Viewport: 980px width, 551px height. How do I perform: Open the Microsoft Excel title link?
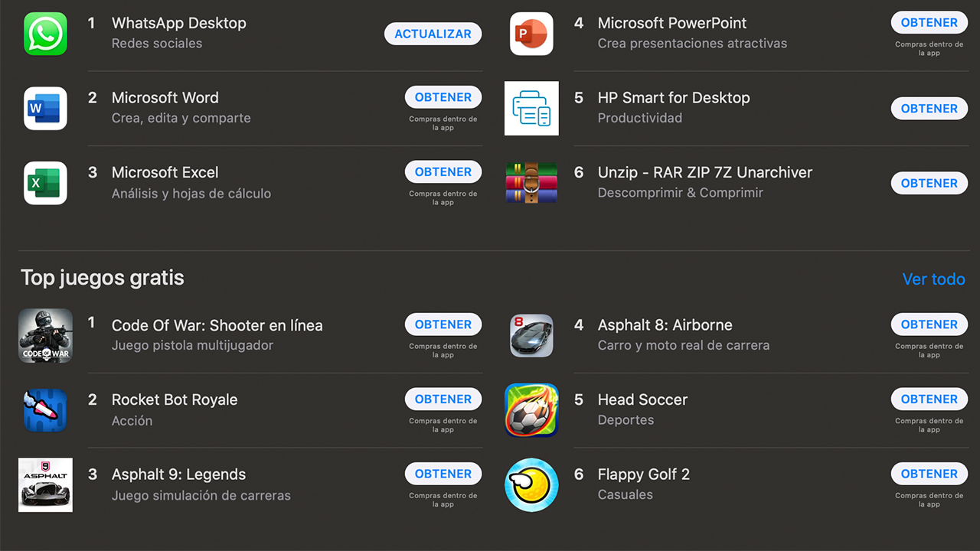tap(165, 173)
